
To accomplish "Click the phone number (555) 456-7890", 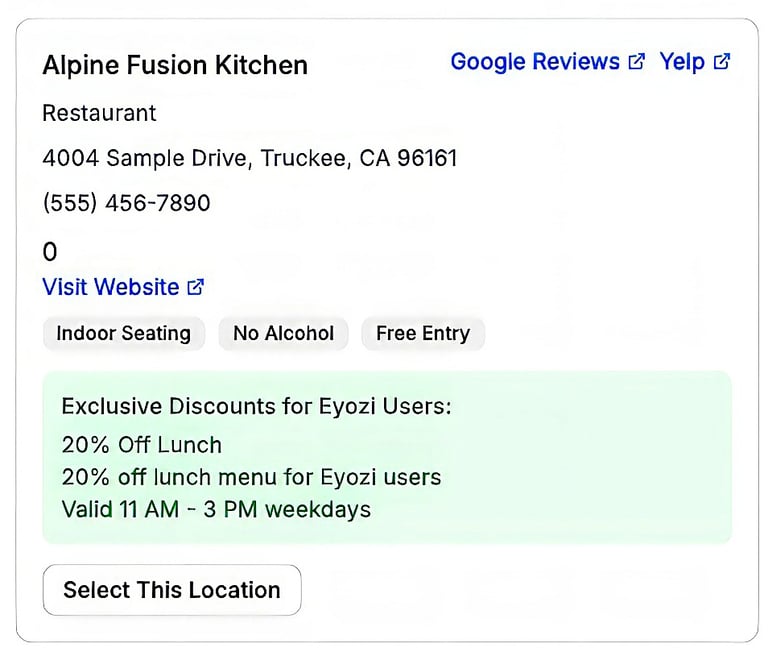I will click(x=126, y=203).
